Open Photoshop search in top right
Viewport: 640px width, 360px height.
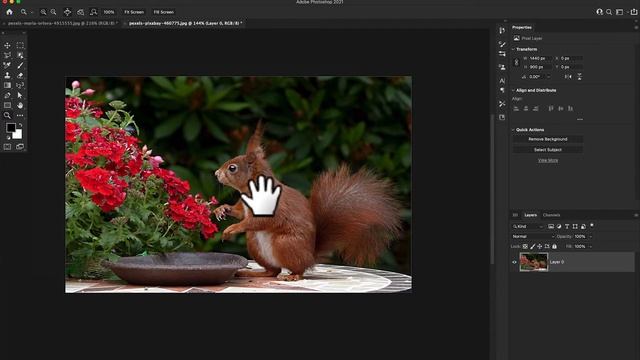pyautogui.click(x=609, y=12)
